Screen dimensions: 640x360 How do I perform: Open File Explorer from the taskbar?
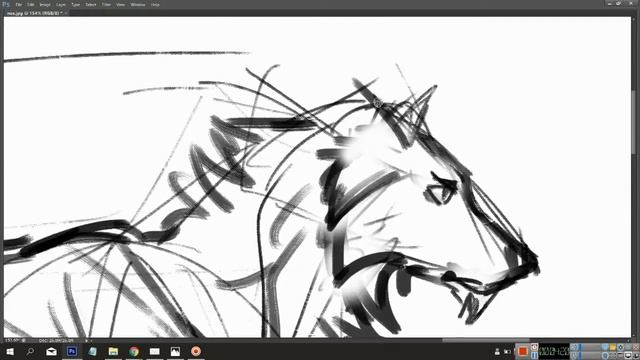point(113,351)
